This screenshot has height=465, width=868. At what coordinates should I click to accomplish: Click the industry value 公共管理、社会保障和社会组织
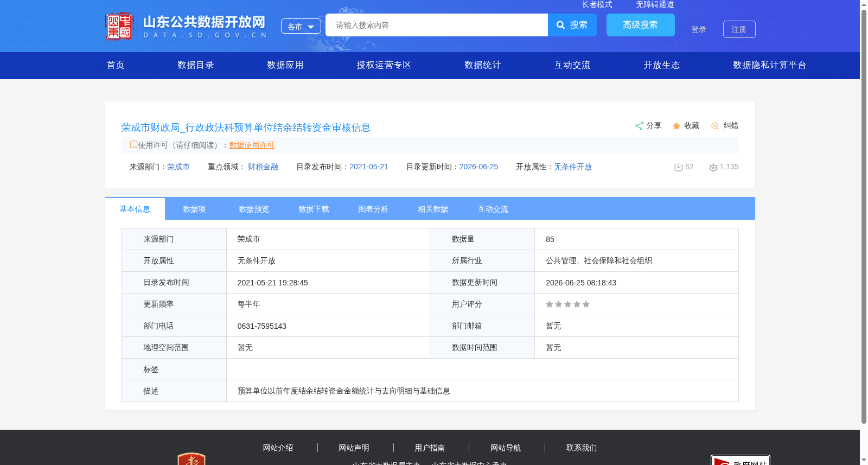tap(599, 261)
